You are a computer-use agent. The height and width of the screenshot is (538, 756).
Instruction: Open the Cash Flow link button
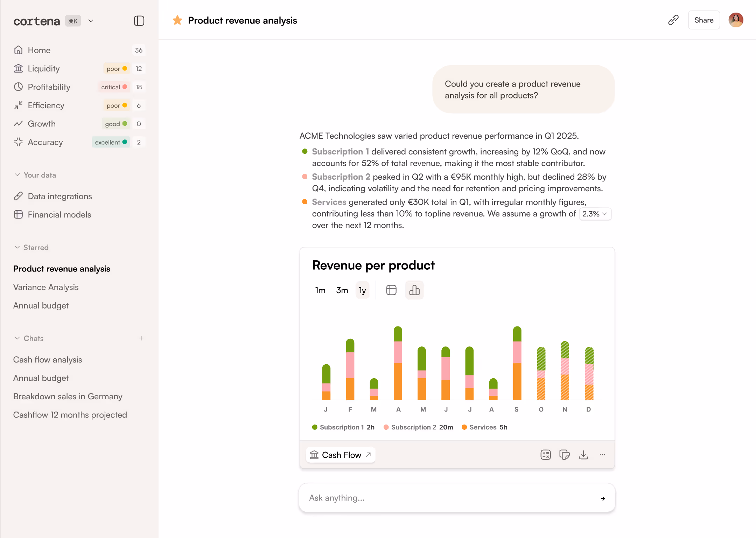(341, 455)
